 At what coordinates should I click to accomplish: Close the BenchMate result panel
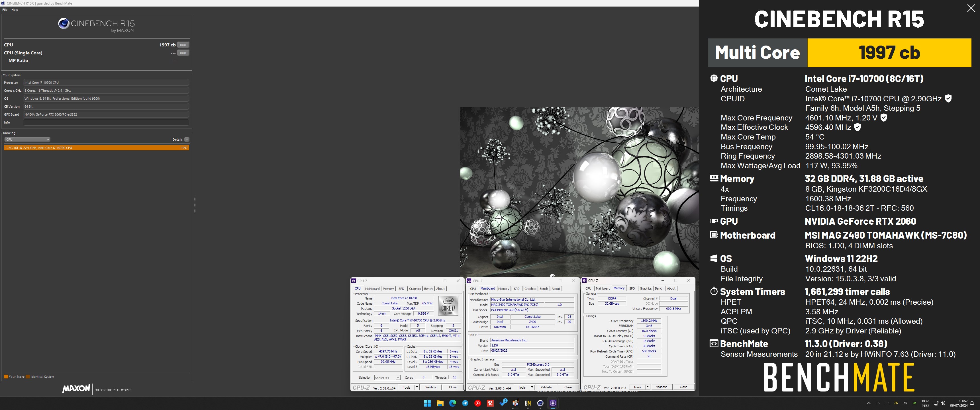[x=971, y=8]
